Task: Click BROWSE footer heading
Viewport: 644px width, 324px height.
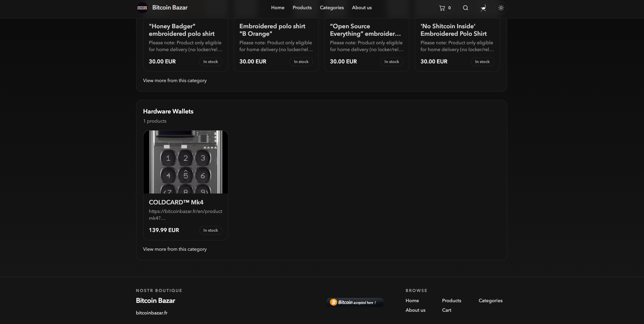Action: point(416,291)
